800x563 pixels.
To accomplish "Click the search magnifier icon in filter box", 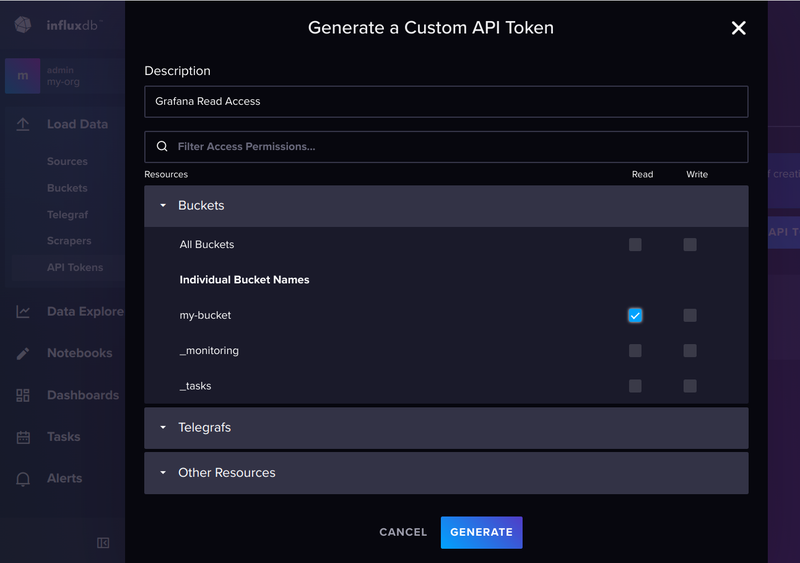I will [x=162, y=146].
